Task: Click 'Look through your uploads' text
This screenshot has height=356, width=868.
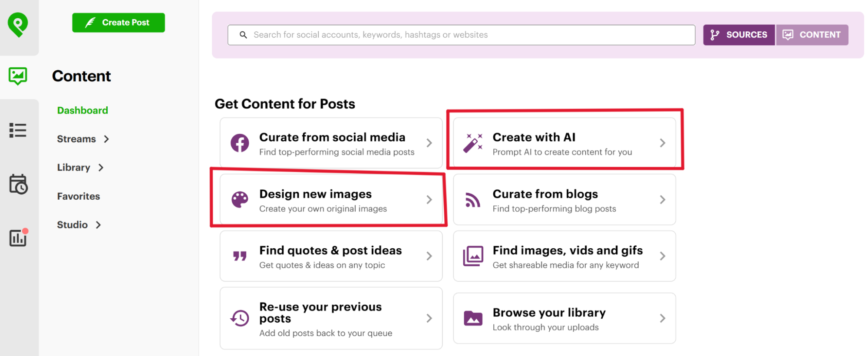Action: [545, 327]
